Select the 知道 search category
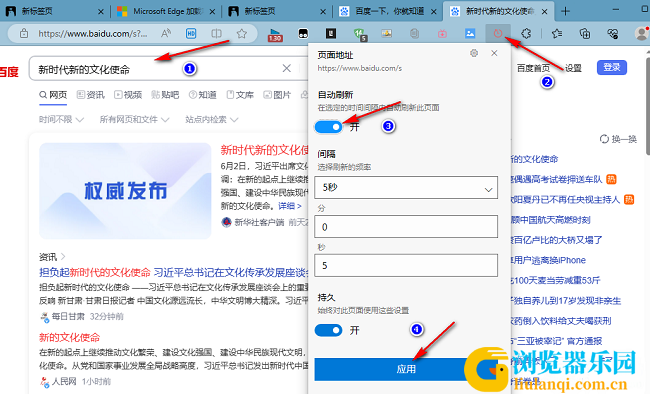 pos(202,95)
